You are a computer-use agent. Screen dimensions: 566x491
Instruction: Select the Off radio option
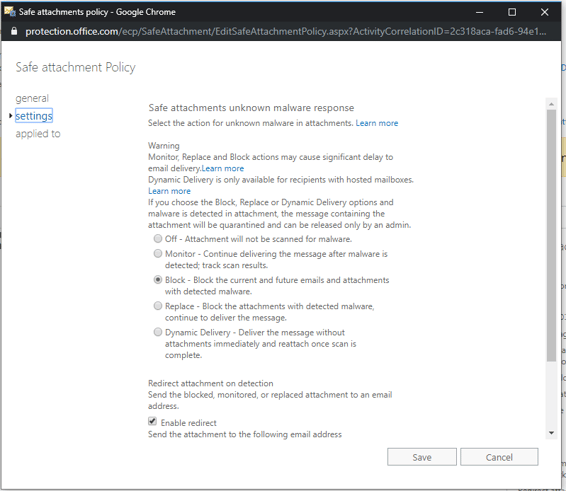click(x=158, y=239)
